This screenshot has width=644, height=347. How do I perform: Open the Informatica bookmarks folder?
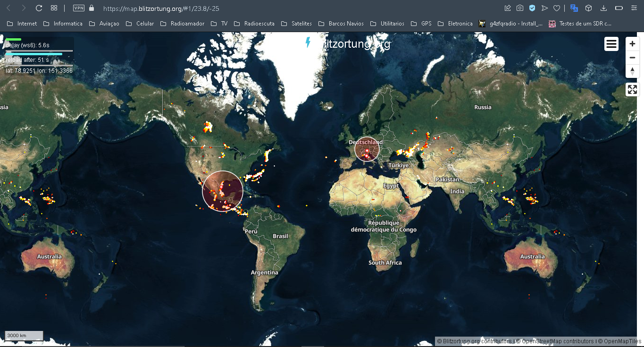tap(63, 24)
